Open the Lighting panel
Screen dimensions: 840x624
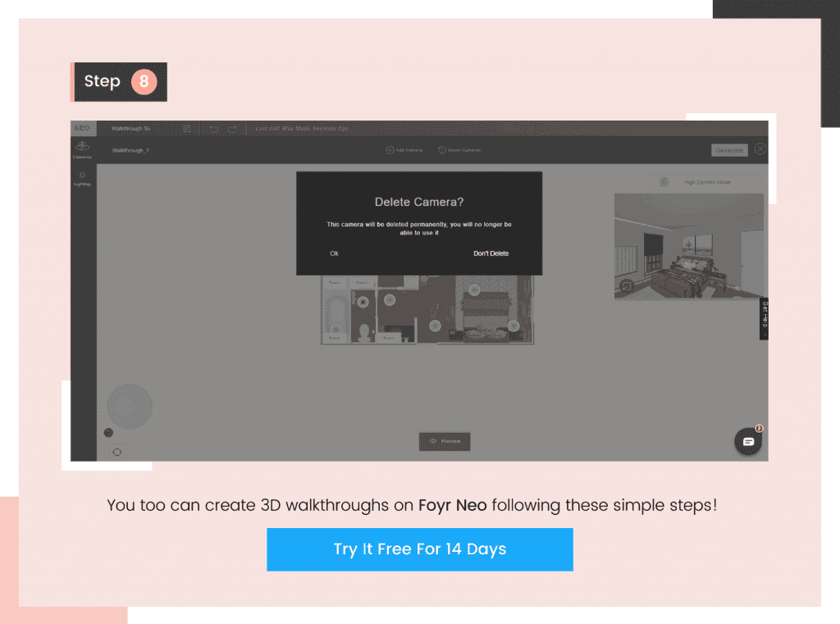[82, 176]
